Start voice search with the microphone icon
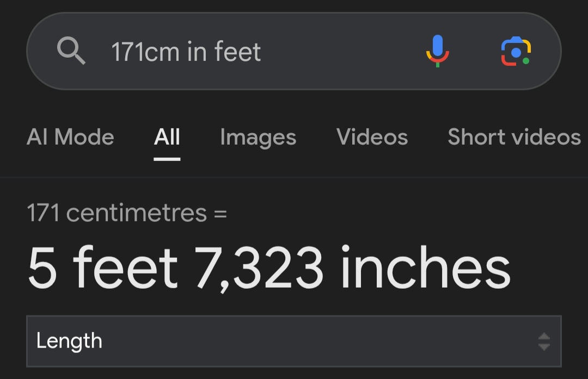Image resolution: width=588 pixels, height=379 pixels. pos(437,51)
